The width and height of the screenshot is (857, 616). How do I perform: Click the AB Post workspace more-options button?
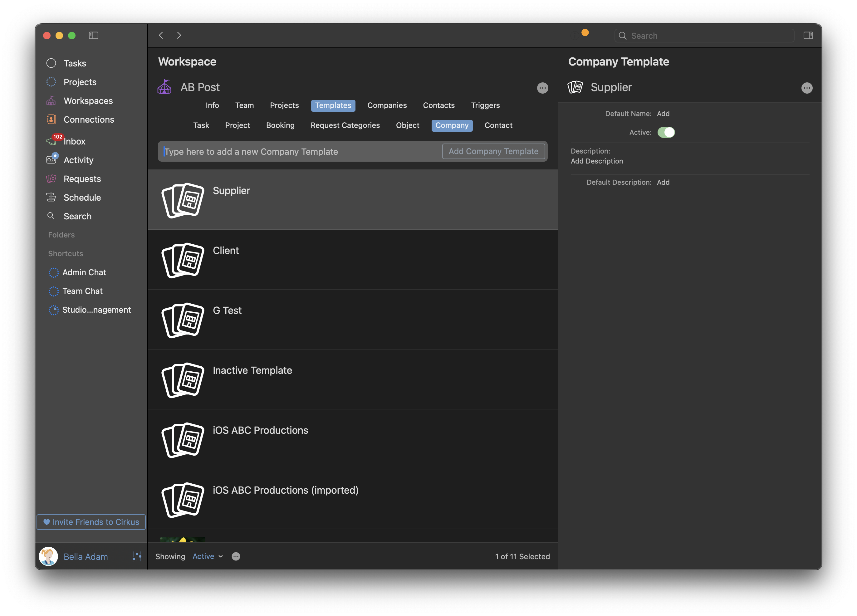(x=542, y=88)
